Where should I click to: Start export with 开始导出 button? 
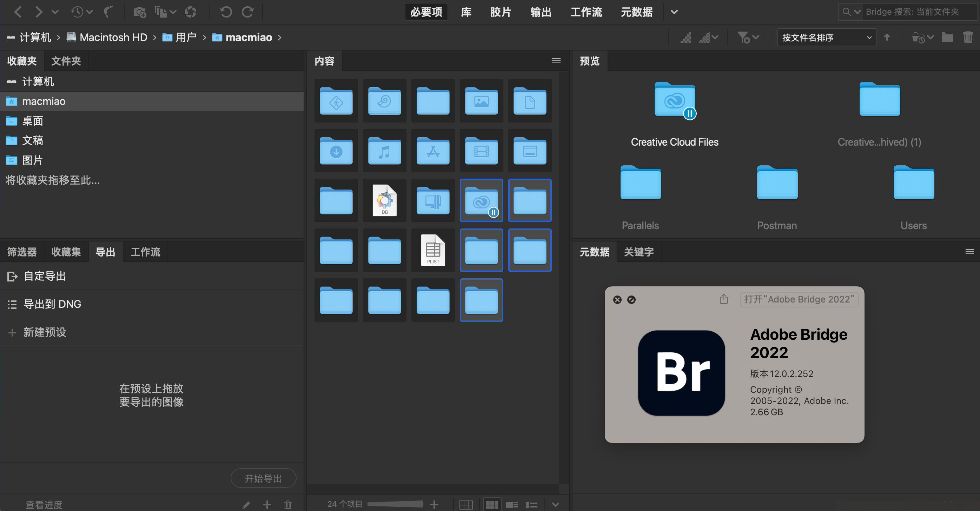click(x=264, y=478)
